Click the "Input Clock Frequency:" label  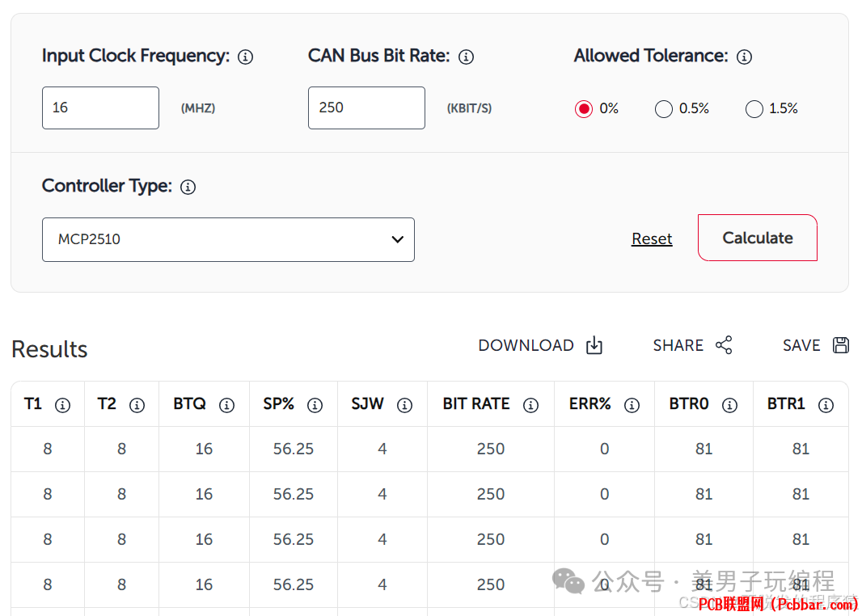pos(136,56)
